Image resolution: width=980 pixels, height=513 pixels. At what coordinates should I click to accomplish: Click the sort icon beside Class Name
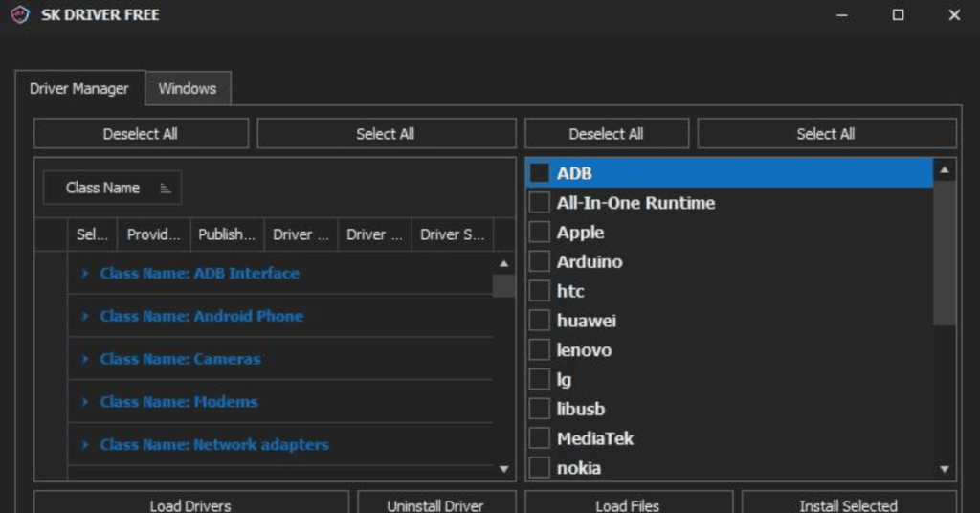pyautogui.click(x=165, y=189)
